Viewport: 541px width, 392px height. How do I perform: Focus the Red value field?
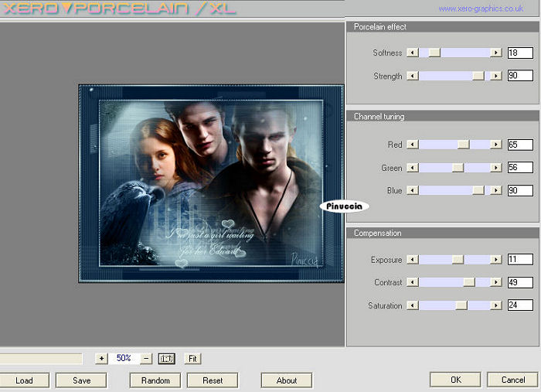tap(520, 145)
